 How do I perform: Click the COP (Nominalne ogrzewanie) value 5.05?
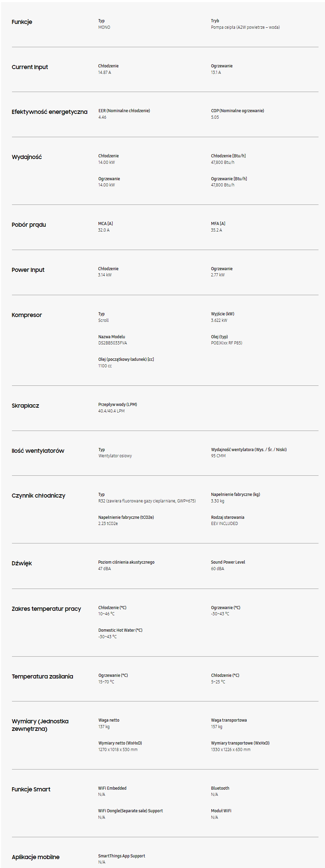(x=215, y=117)
